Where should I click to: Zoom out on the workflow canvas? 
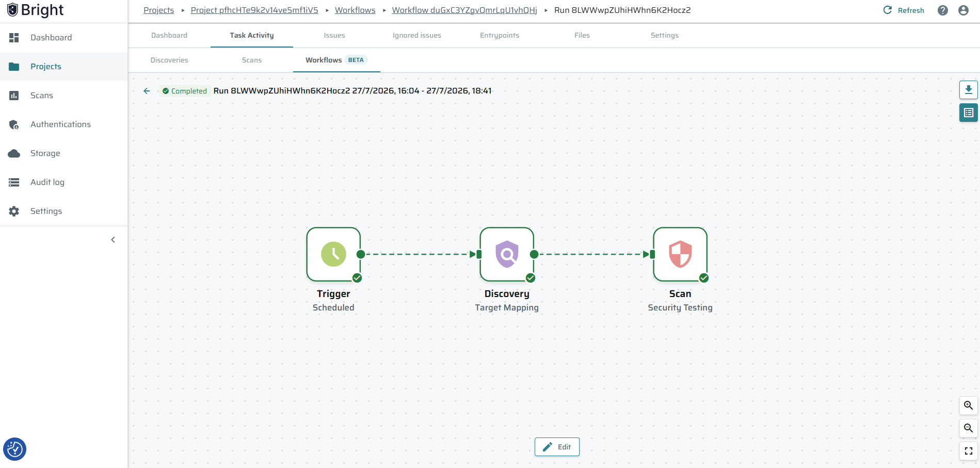[x=969, y=428]
